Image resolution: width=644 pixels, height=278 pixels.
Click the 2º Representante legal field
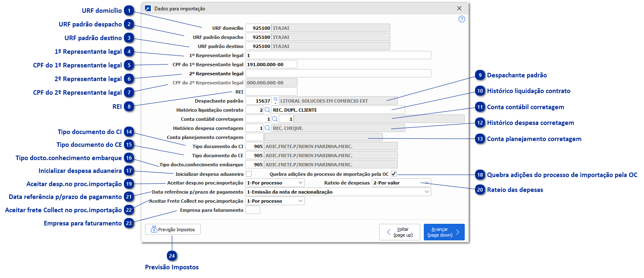coord(338,73)
